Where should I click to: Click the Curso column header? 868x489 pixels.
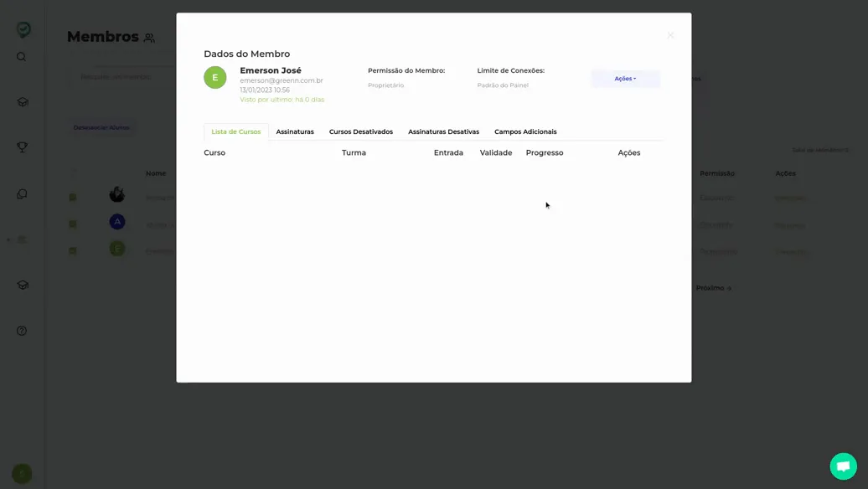click(x=214, y=152)
